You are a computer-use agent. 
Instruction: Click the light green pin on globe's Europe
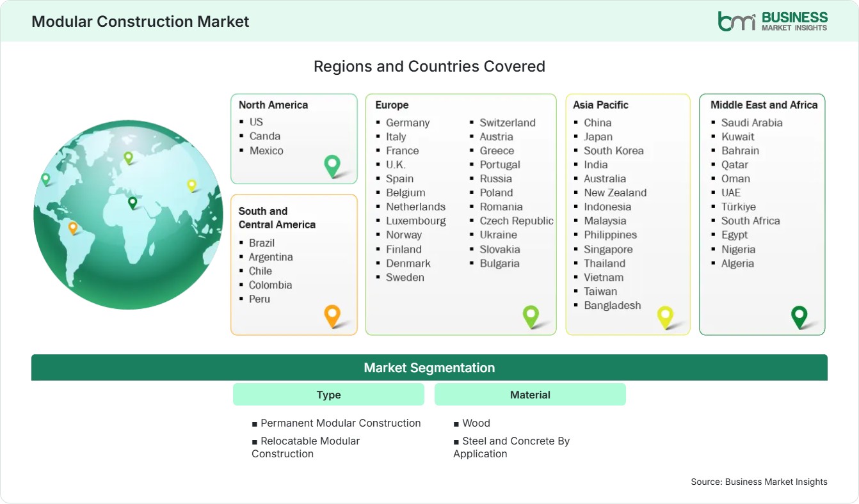click(128, 157)
